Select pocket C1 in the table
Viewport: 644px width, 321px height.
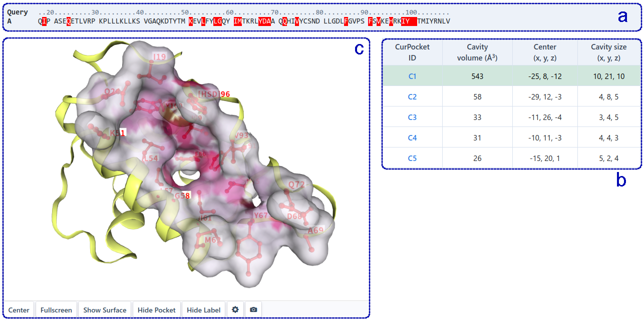[412, 76]
